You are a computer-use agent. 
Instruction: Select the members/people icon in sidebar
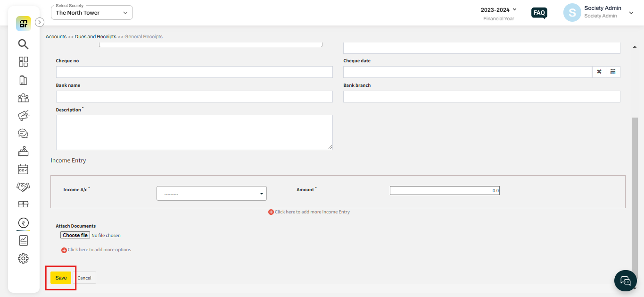23,98
